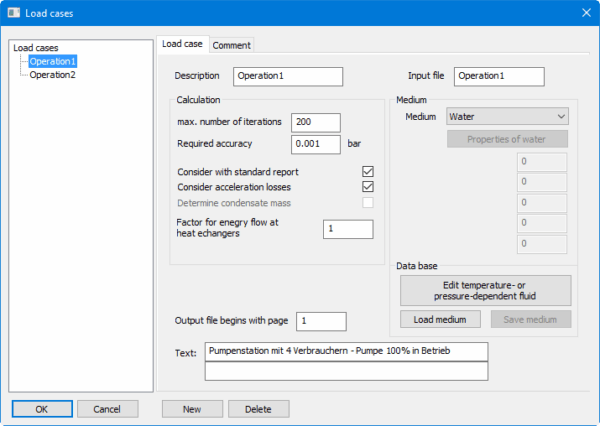
Task: Select Operation1 in the load cases tree
Action: click(x=52, y=61)
